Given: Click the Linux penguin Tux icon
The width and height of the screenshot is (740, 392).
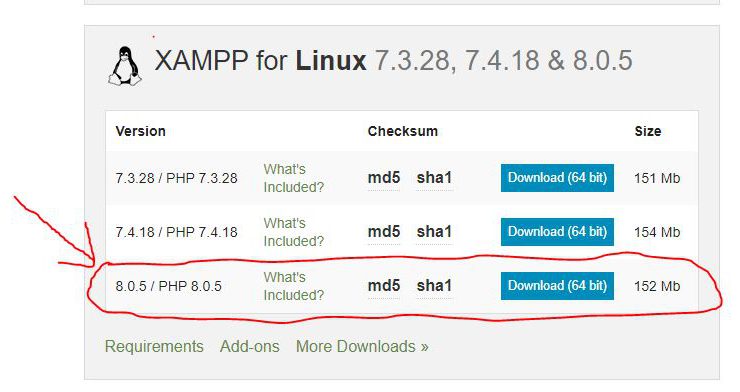Looking at the screenshot, I should pyautogui.click(x=125, y=67).
